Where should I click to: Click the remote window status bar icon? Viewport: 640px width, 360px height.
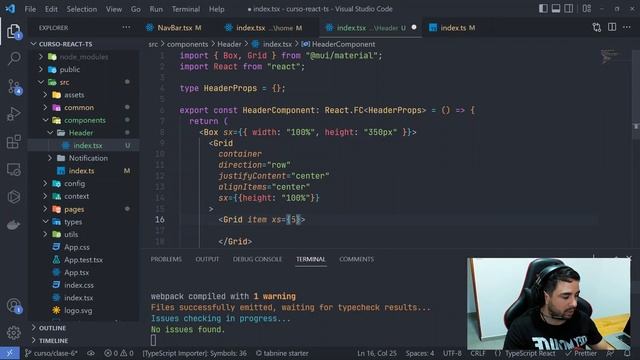9,353
